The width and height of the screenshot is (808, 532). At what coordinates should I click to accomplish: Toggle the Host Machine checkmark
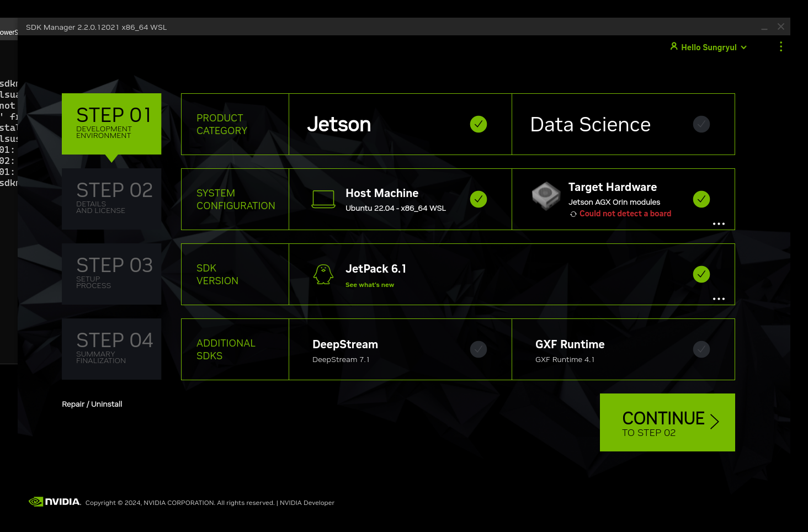479,199
